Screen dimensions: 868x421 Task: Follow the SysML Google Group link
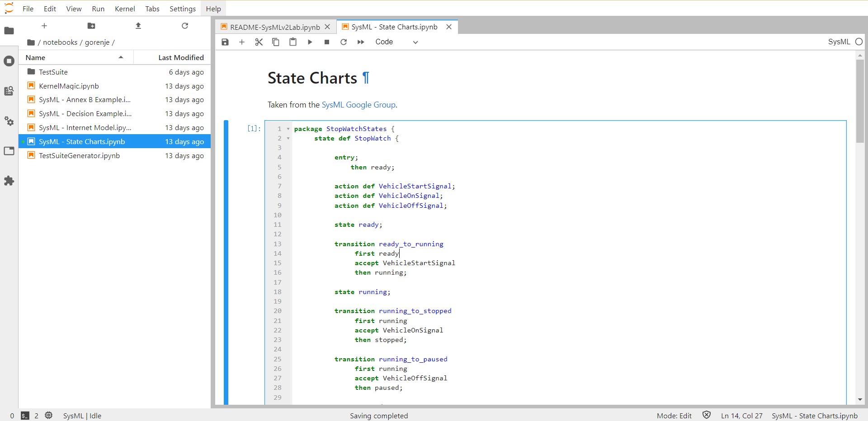(359, 105)
